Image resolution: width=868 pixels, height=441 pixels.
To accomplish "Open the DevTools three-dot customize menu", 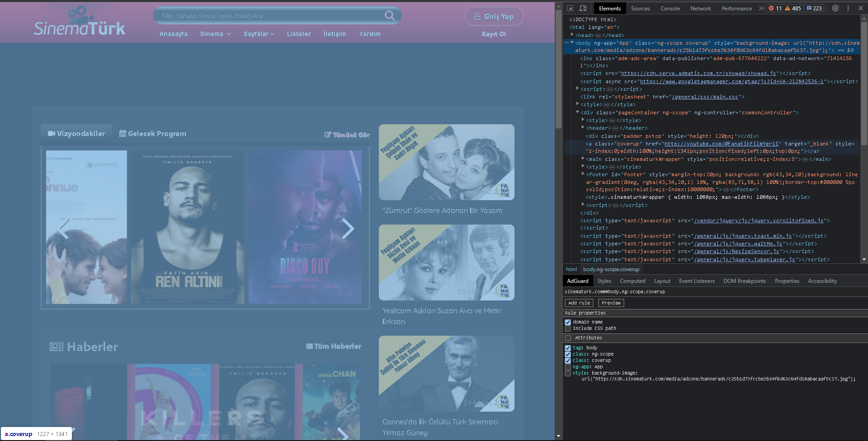I will pos(848,8).
